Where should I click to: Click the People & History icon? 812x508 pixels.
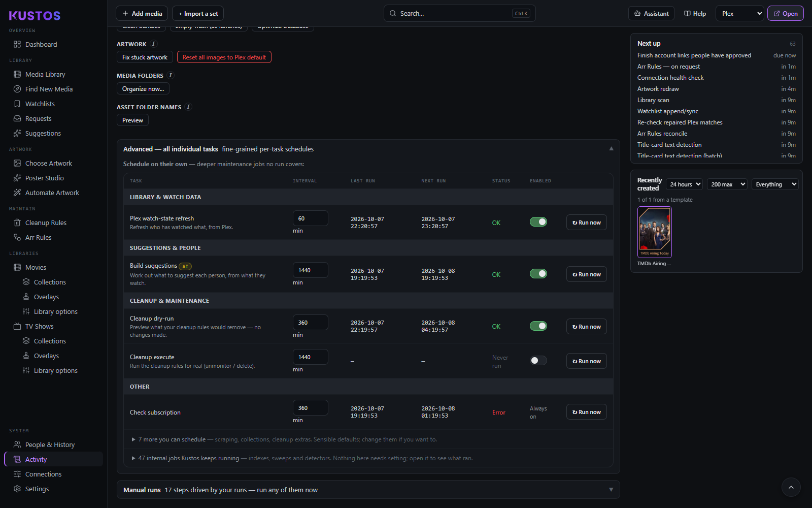(17, 444)
